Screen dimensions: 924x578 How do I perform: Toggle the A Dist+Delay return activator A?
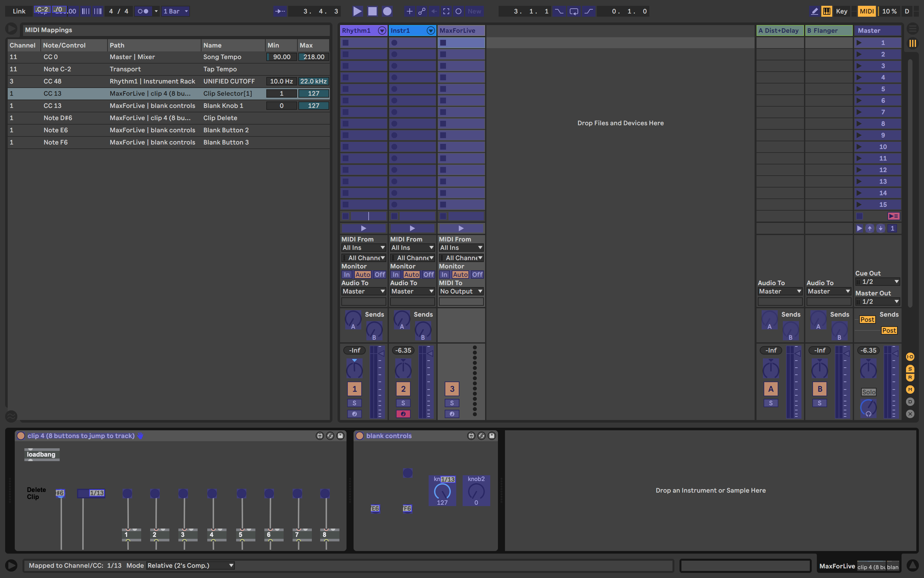tap(771, 389)
